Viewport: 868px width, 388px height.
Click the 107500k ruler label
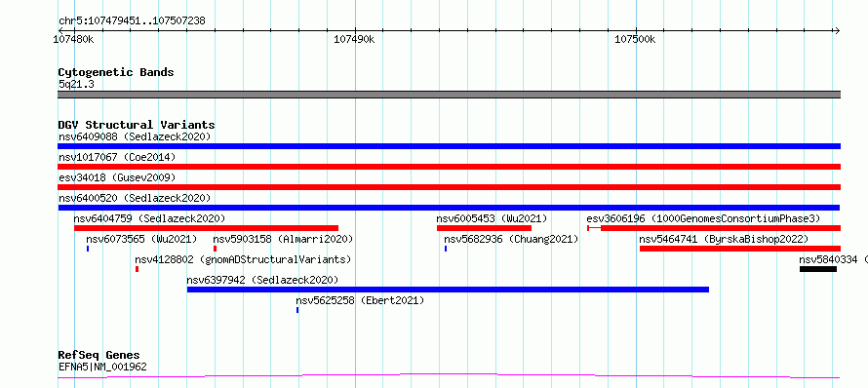coord(636,39)
